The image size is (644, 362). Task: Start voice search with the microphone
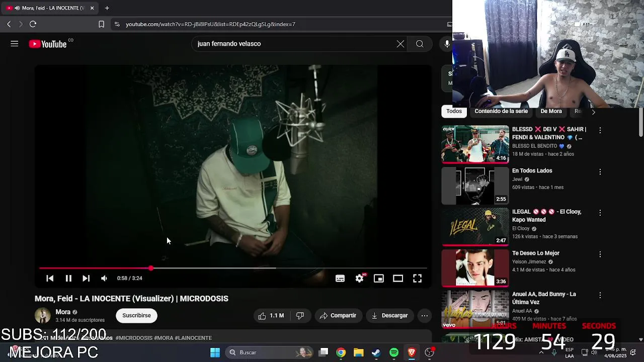point(446,44)
